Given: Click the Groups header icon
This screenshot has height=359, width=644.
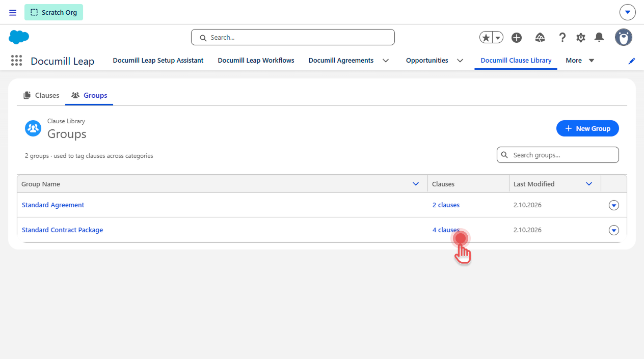Looking at the screenshot, I should pos(33,128).
